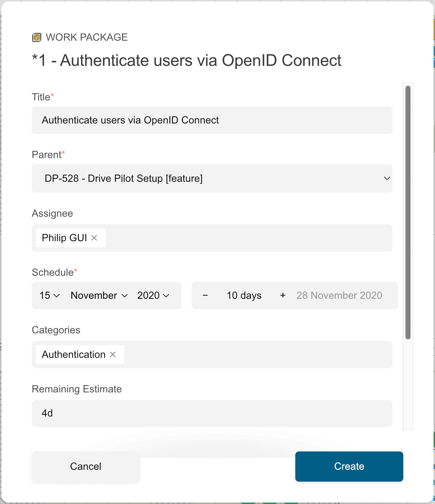Click inside the Categories field's empty area
Image resolution: width=435 pixels, height=504 pixels.
click(257, 355)
